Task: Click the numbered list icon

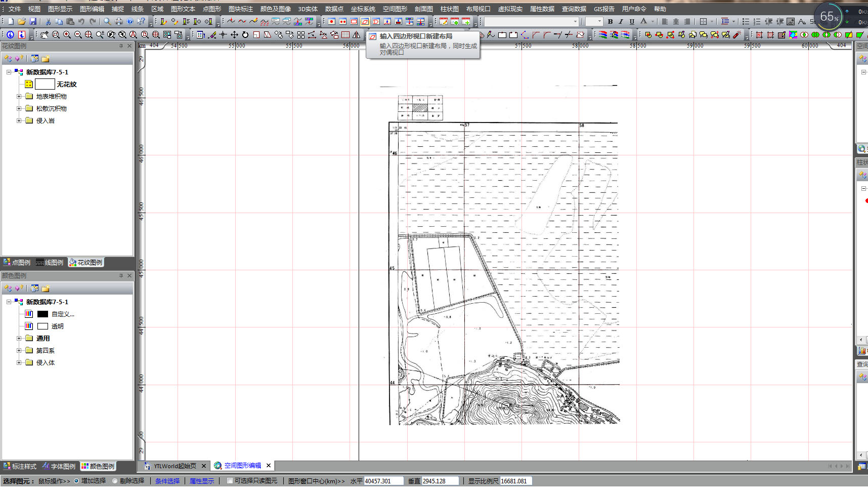Action: click(757, 22)
